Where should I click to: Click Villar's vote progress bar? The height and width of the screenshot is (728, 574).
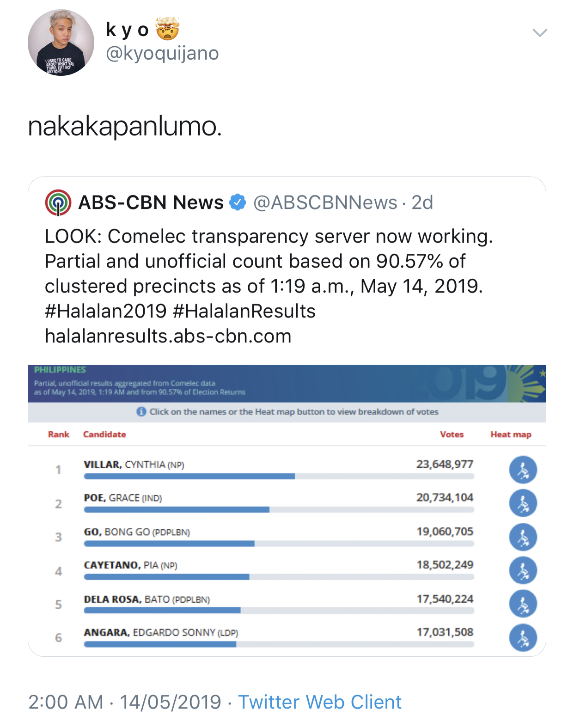279,476
